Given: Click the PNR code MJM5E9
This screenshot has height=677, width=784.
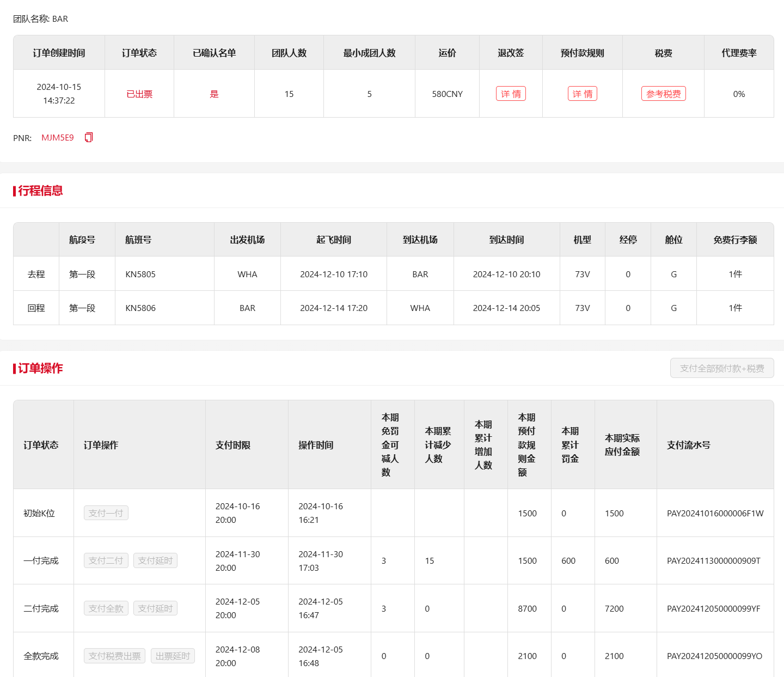Looking at the screenshot, I should (58, 138).
